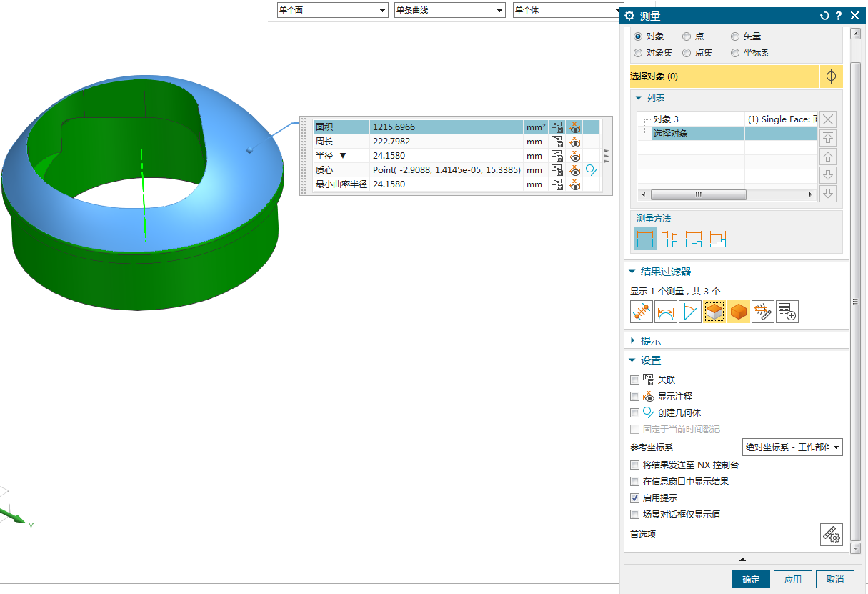Remove list item using X icon
The width and height of the screenshot is (868, 594).
(828, 119)
